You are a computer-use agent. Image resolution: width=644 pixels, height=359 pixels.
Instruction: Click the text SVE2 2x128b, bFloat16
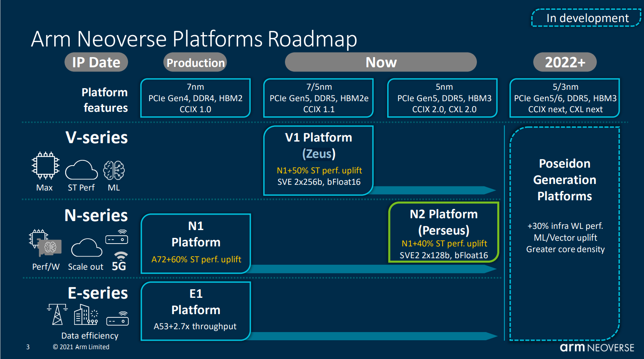pyautogui.click(x=444, y=255)
